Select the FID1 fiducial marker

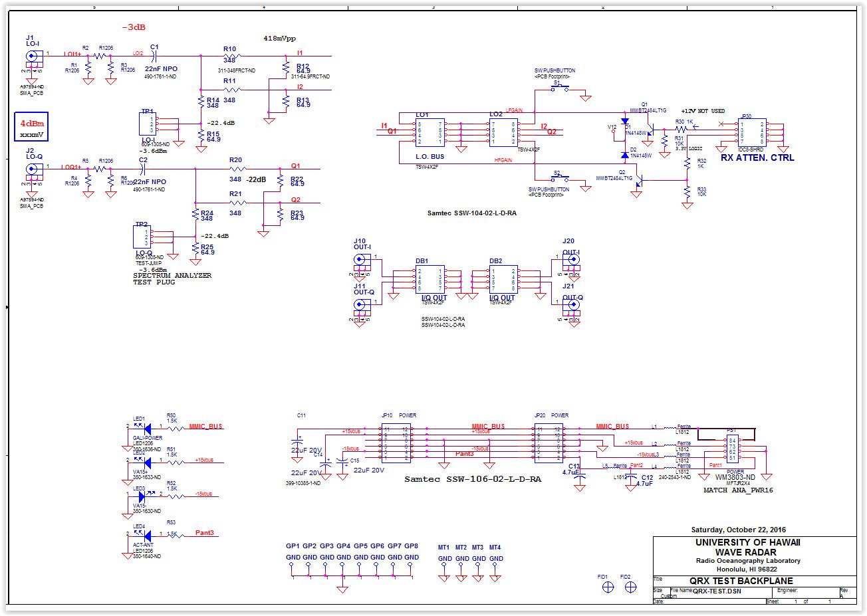tap(607, 588)
